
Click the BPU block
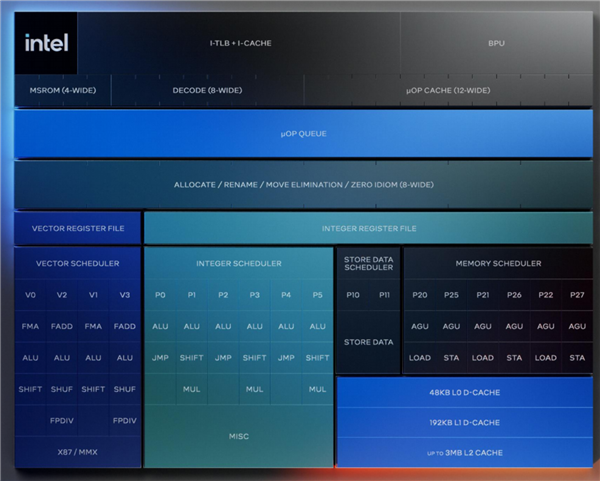[496, 43]
